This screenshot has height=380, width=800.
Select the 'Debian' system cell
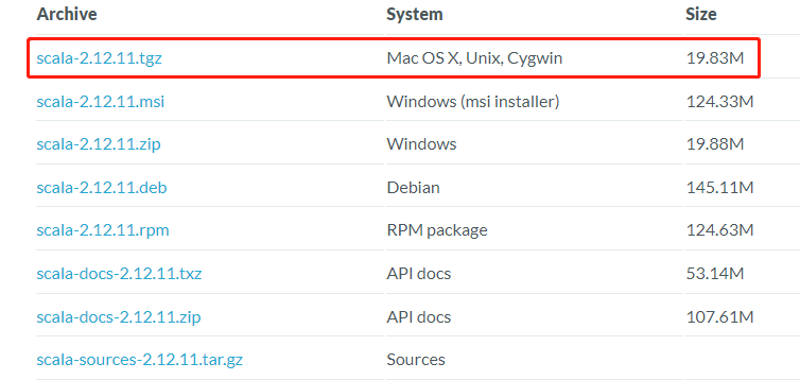[x=413, y=188]
